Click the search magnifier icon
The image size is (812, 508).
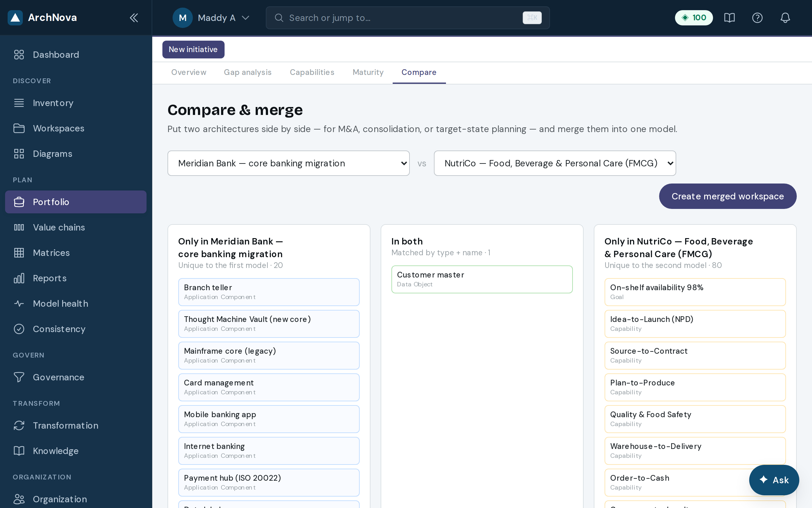click(279, 18)
